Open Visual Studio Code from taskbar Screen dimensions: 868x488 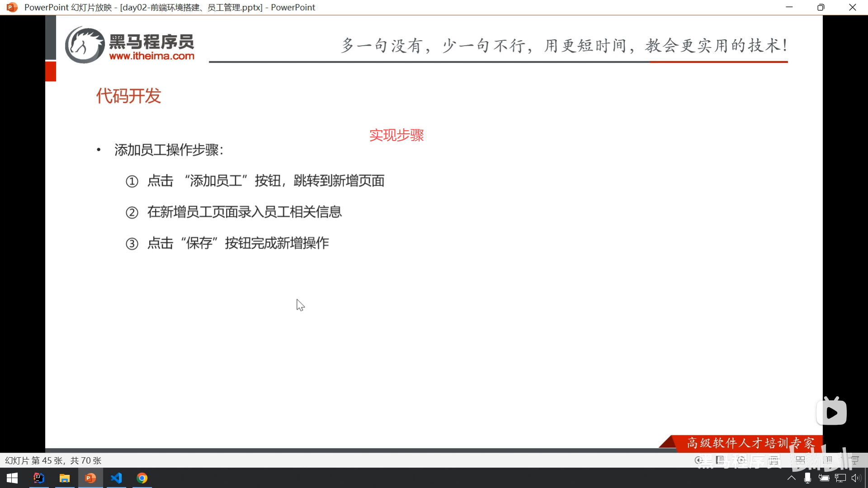pyautogui.click(x=116, y=478)
